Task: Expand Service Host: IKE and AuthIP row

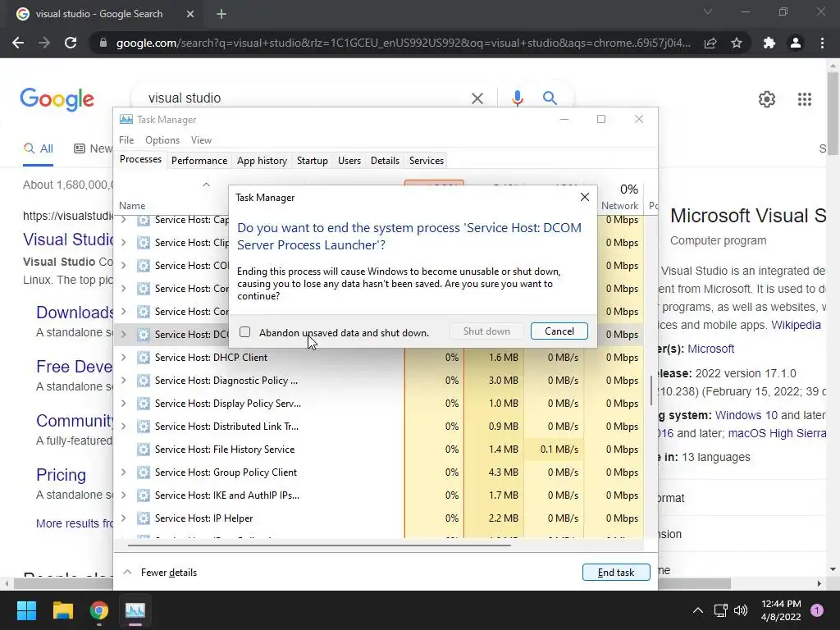Action: click(124, 495)
